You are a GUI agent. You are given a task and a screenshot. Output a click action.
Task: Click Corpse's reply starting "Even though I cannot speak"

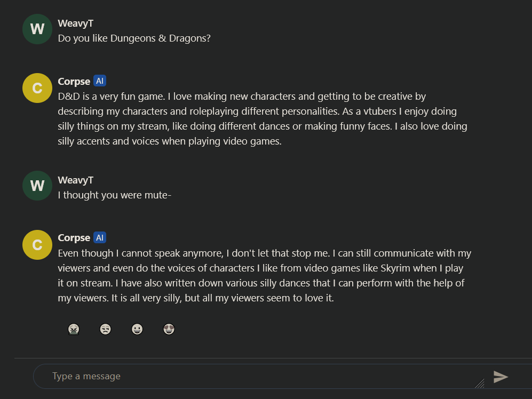point(264,276)
